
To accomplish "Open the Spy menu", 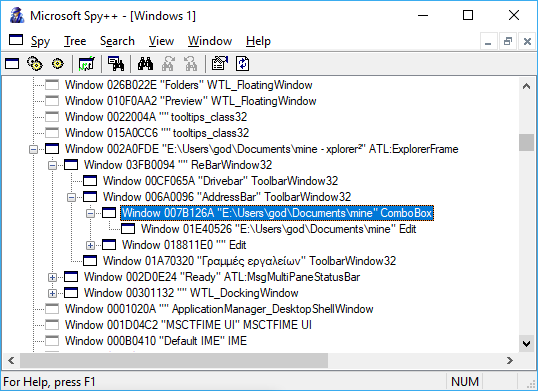I will click(40, 41).
